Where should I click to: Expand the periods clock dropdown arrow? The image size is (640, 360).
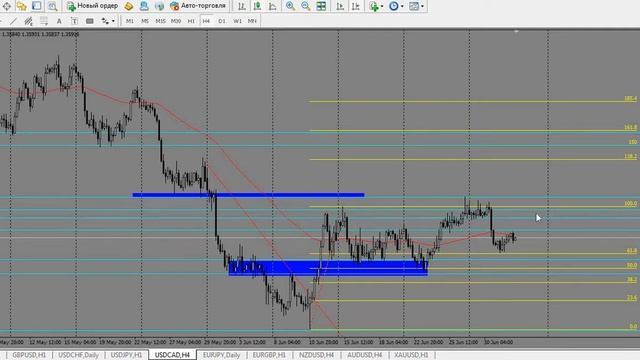[402, 6]
